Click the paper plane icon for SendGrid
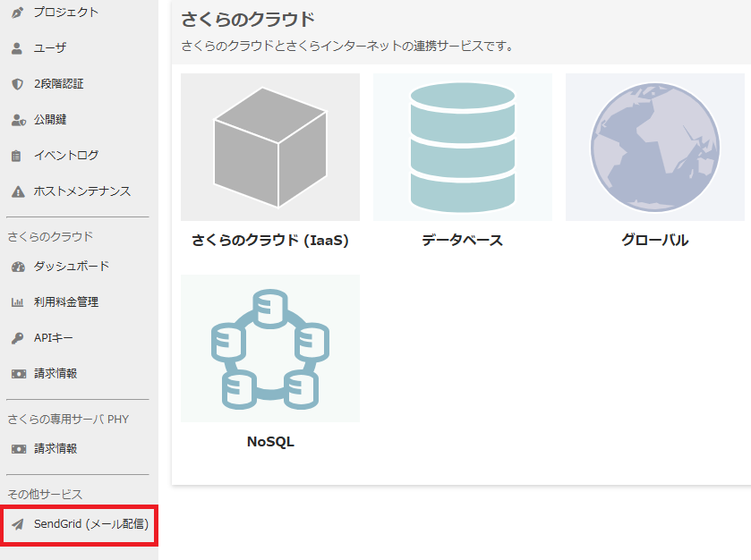 [18, 524]
